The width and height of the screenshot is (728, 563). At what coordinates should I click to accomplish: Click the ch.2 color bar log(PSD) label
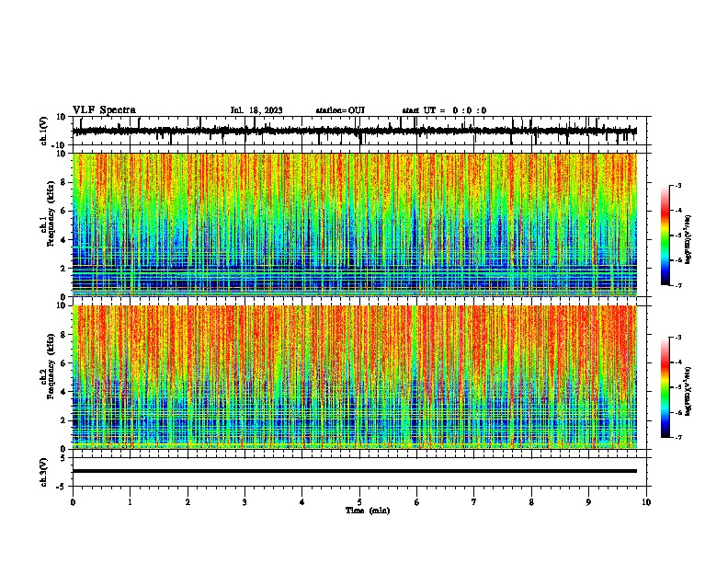pos(688,391)
